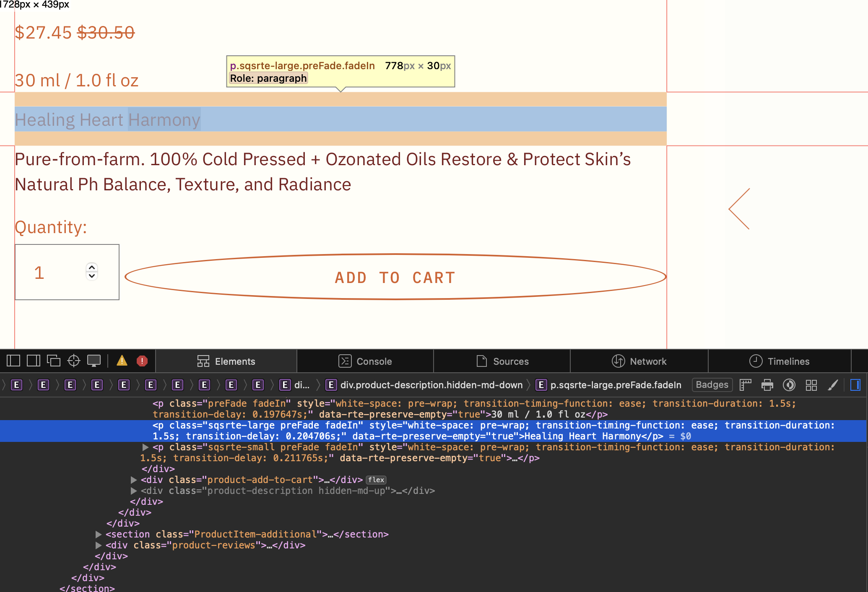Open the Timelines tab
Screen dimensions: 868x592
coord(780,361)
